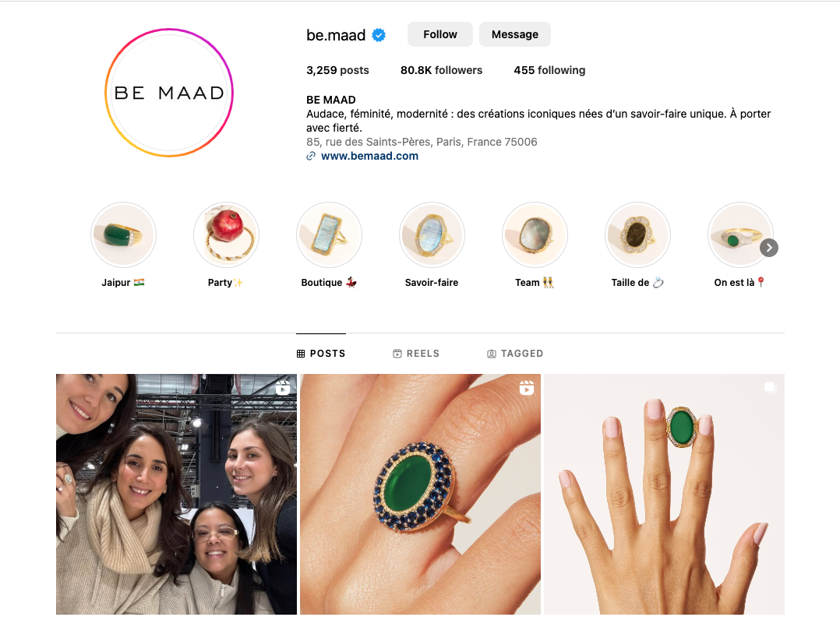
Task: Visit the www.bemaad.com link
Action: click(x=369, y=156)
